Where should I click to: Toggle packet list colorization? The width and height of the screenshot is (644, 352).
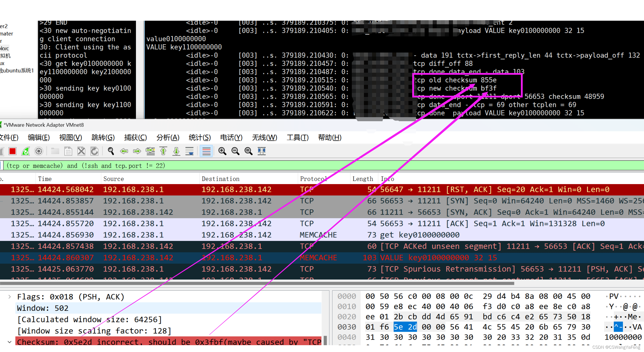pyautogui.click(x=206, y=151)
